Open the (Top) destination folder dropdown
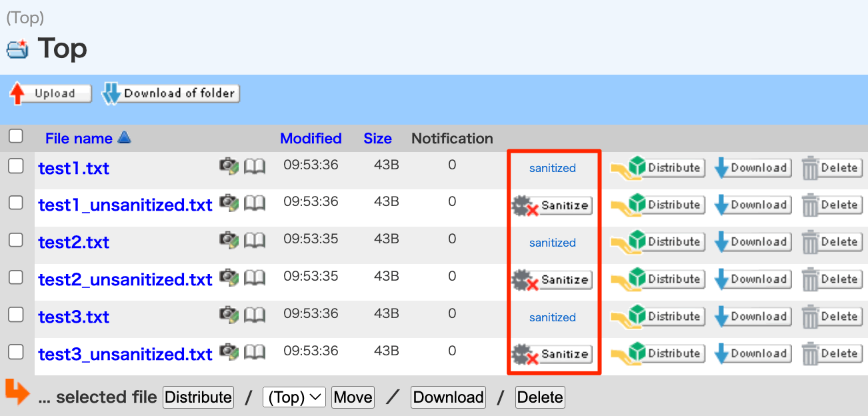This screenshot has width=868, height=416. [294, 397]
